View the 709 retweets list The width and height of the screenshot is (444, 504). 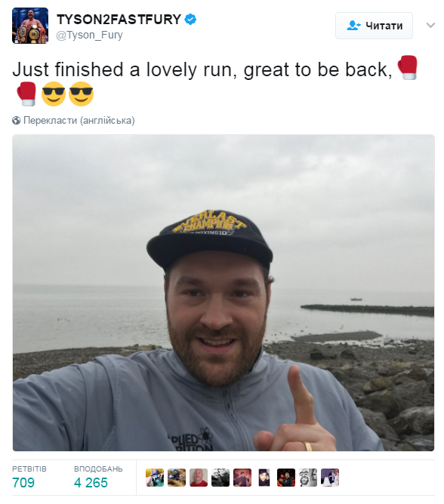(x=29, y=477)
